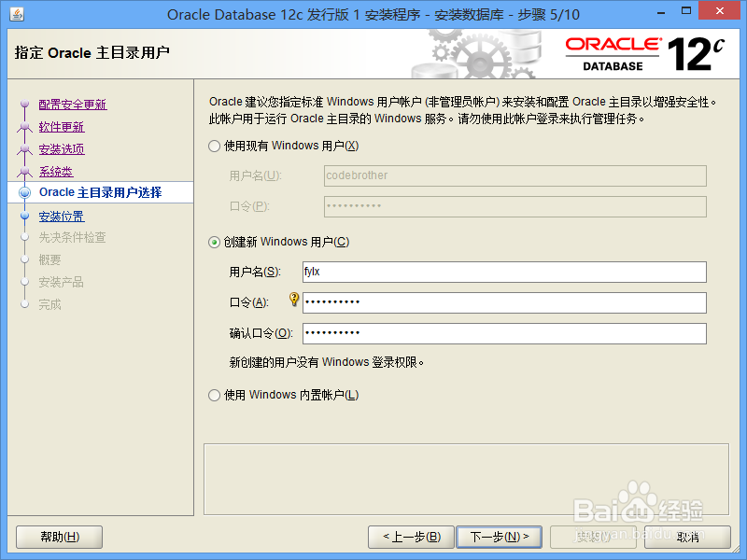Select 使用 Windows 内置帐户 radio button

click(x=214, y=395)
